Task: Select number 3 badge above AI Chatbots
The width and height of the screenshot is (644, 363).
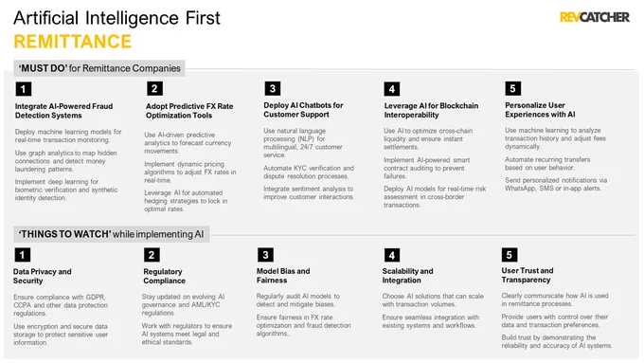Action: [x=273, y=88]
